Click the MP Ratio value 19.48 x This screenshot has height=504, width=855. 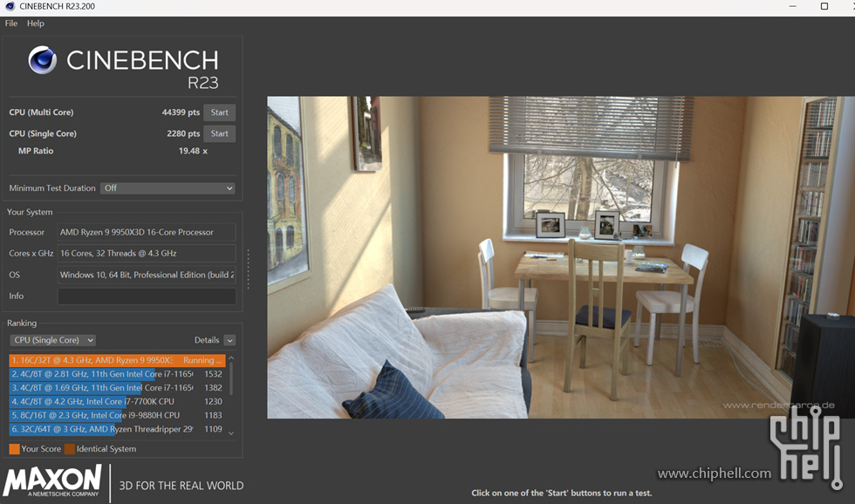[x=193, y=151]
